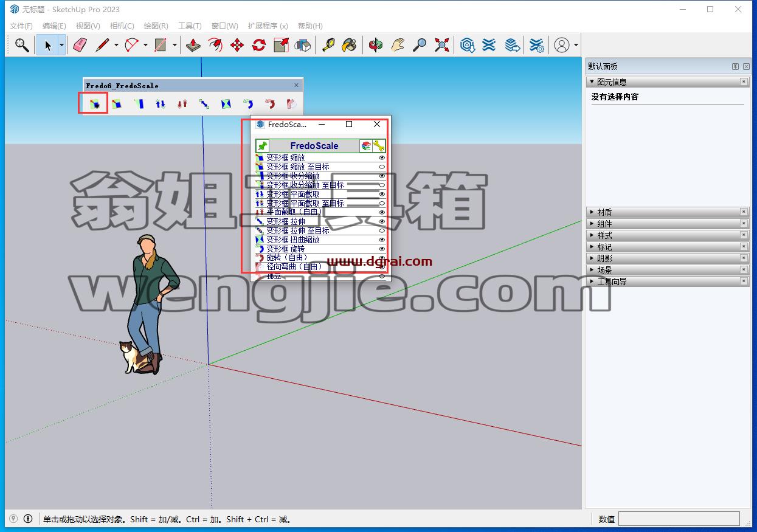Open the Search SketchUp magnifier tool
Screen dimensions: 757x532
22,45
